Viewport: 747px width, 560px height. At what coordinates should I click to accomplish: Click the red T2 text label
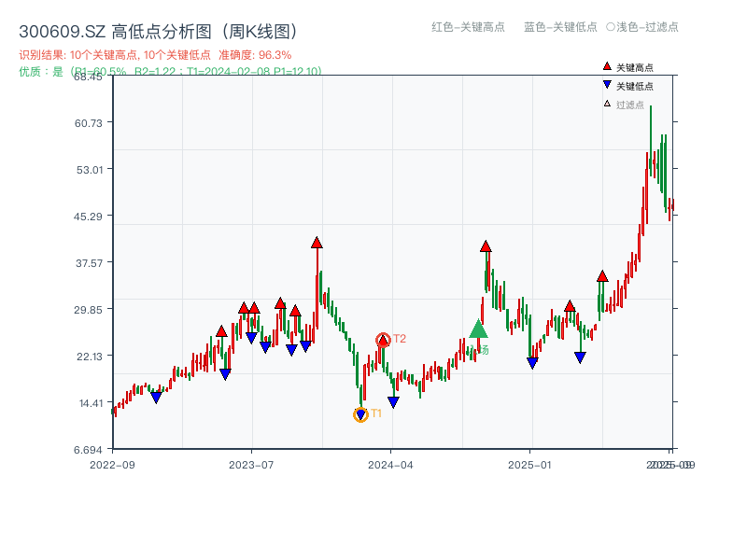[x=400, y=339]
